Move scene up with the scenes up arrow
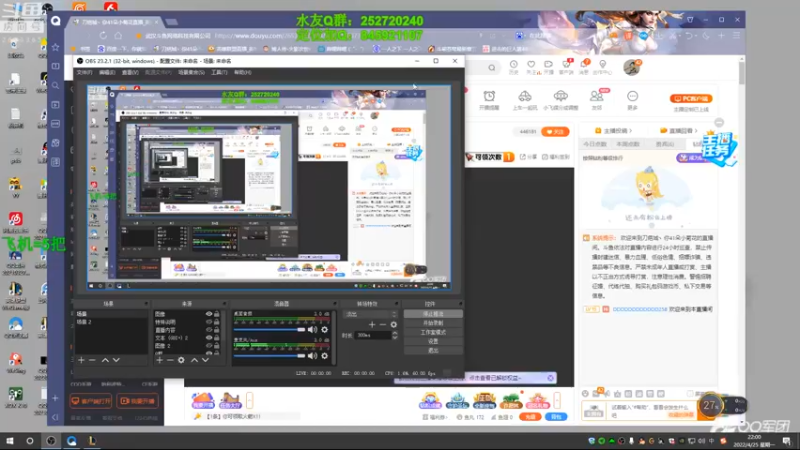The image size is (800, 450). (x=105, y=360)
